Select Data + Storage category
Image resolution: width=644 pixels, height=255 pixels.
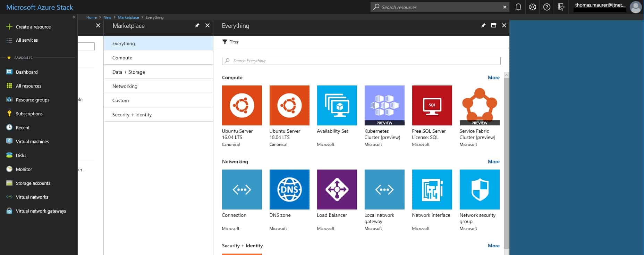click(x=158, y=72)
